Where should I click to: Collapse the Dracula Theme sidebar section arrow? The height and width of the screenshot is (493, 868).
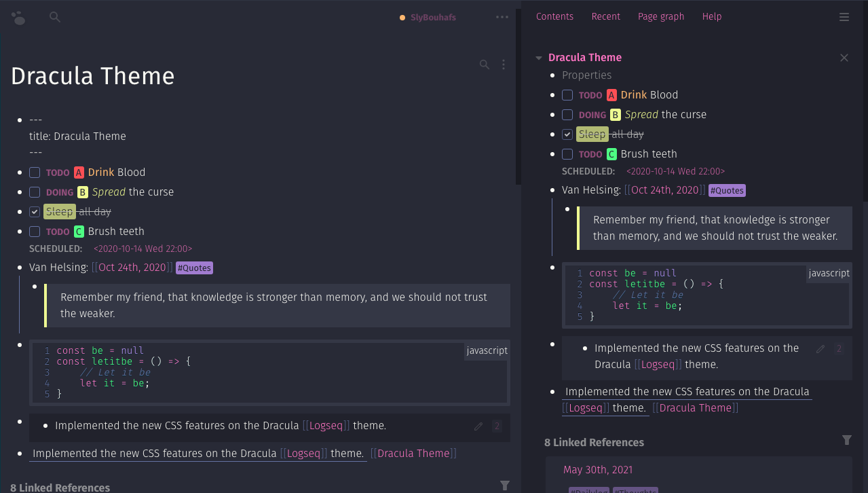539,58
